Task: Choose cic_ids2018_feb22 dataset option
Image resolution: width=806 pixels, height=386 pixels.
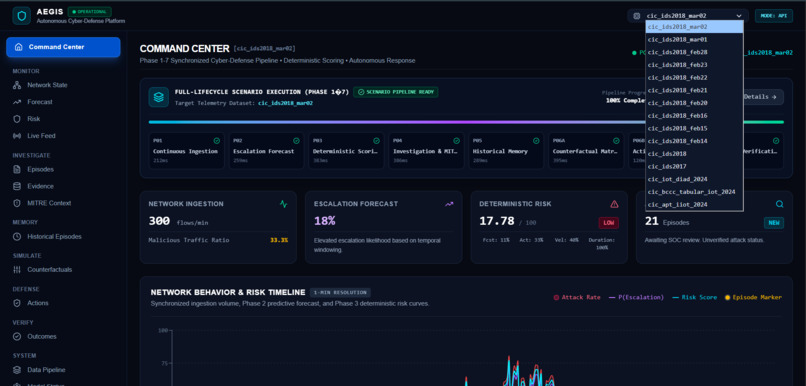Action: click(x=694, y=78)
